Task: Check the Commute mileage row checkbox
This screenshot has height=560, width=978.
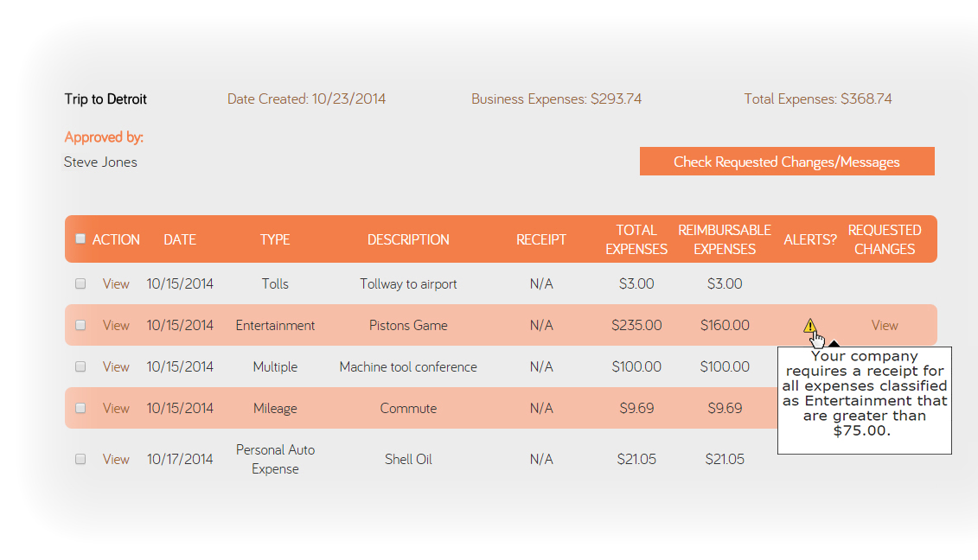Action: point(80,408)
